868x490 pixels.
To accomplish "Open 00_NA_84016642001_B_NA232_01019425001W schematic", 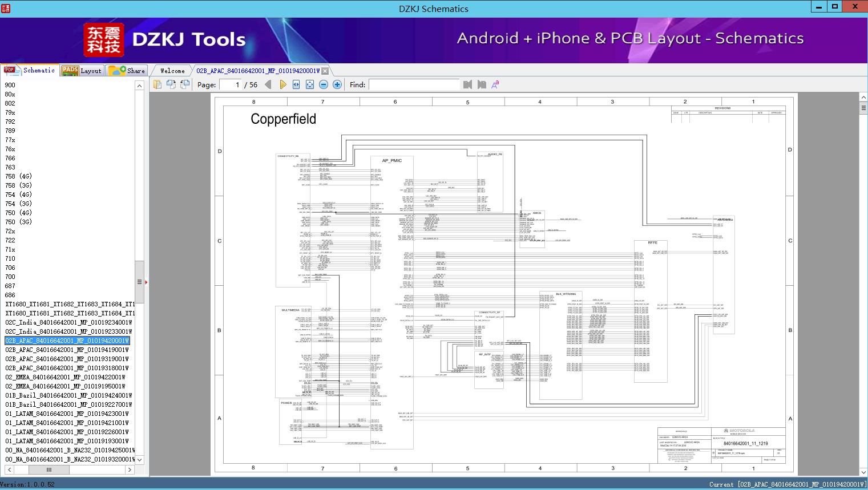I will pos(70,450).
